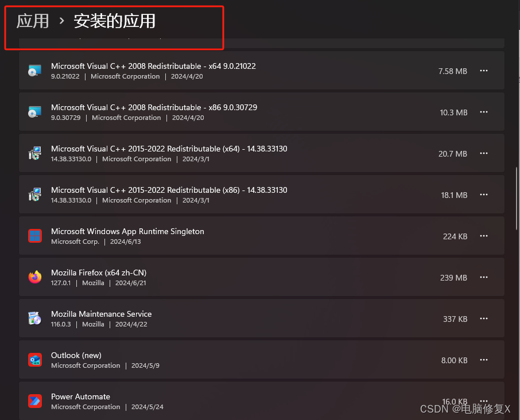
Task: Select the Power Automate title
Action: [80, 397]
